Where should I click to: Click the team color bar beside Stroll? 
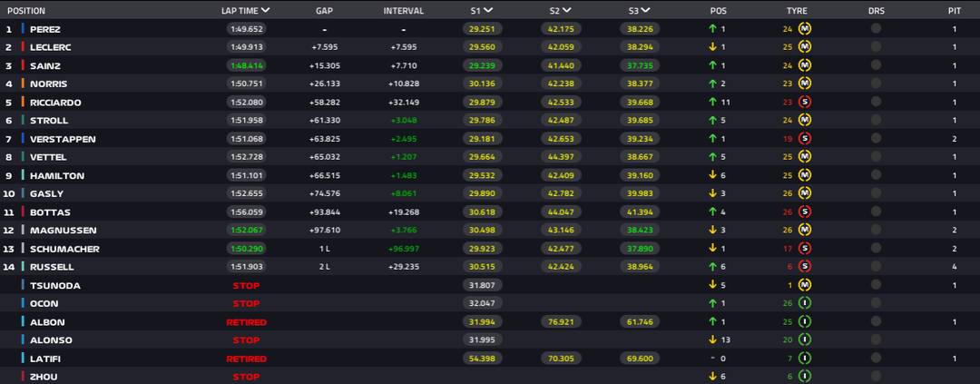[x=23, y=121]
